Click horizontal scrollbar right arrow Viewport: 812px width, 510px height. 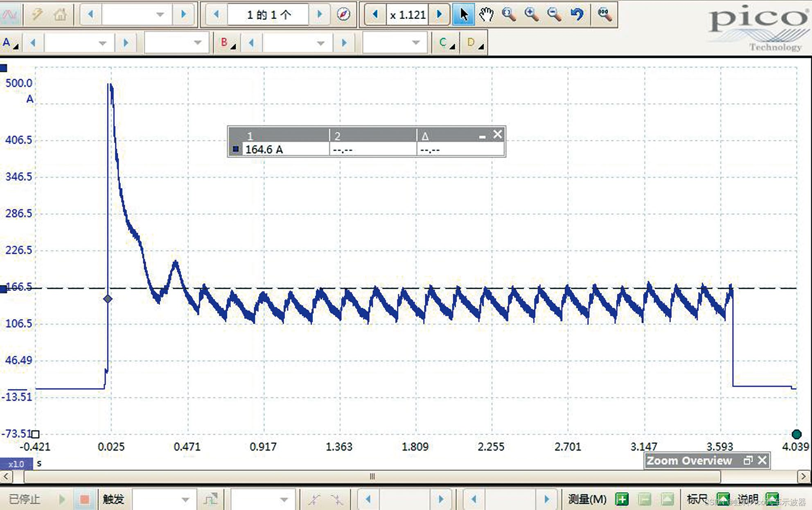(x=804, y=476)
